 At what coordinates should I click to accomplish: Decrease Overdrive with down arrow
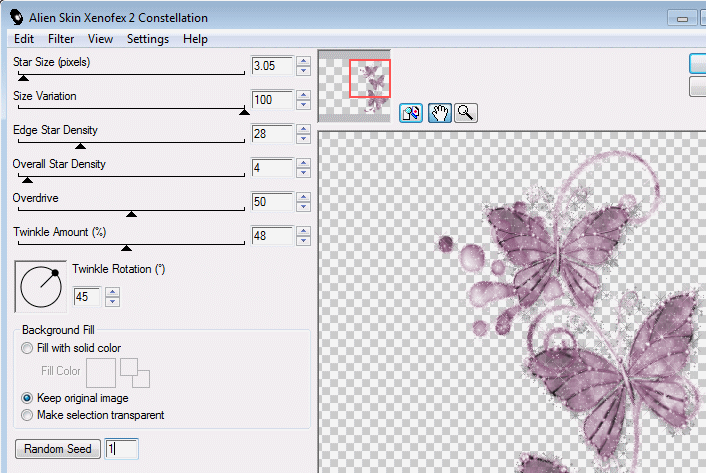click(x=303, y=207)
